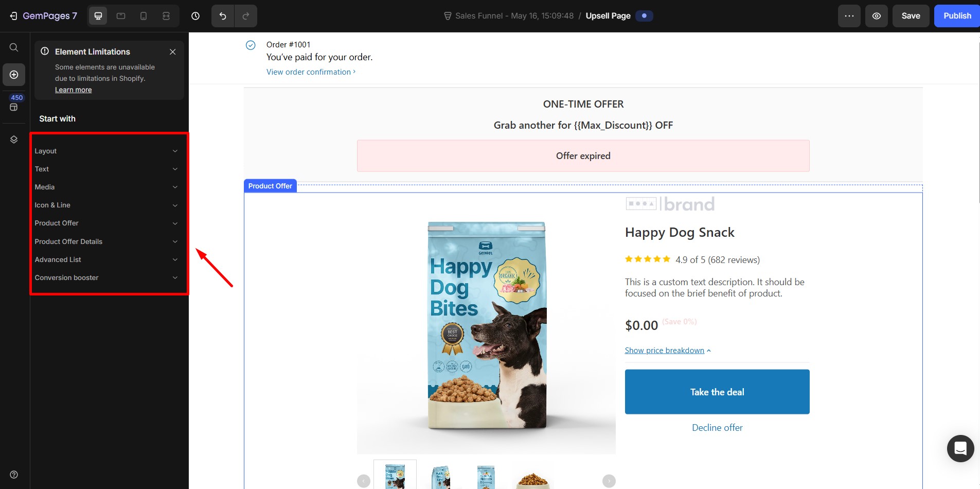Expand the Layout element group
The width and height of the screenshot is (980, 489).
click(x=106, y=151)
